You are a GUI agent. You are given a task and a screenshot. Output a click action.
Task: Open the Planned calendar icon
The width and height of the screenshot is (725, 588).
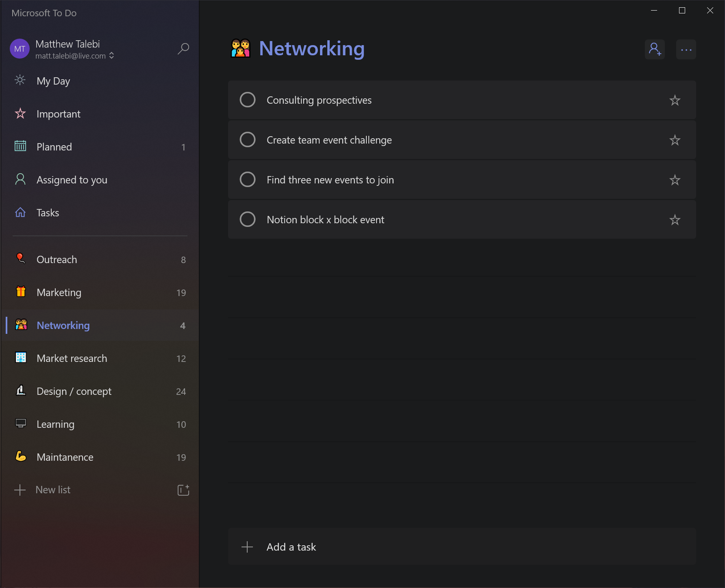(20, 146)
